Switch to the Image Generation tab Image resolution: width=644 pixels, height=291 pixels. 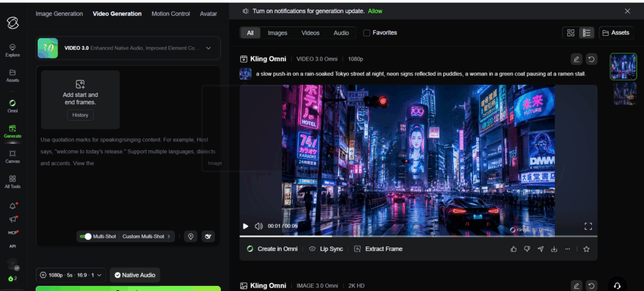(59, 14)
